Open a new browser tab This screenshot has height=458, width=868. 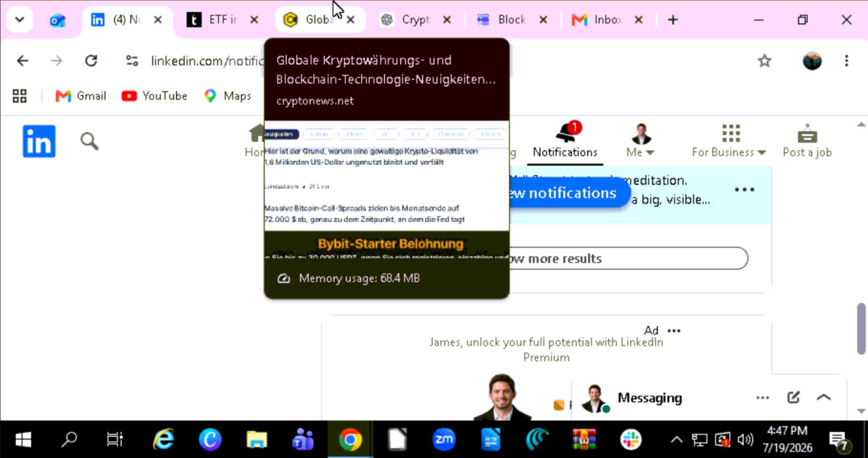(673, 20)
